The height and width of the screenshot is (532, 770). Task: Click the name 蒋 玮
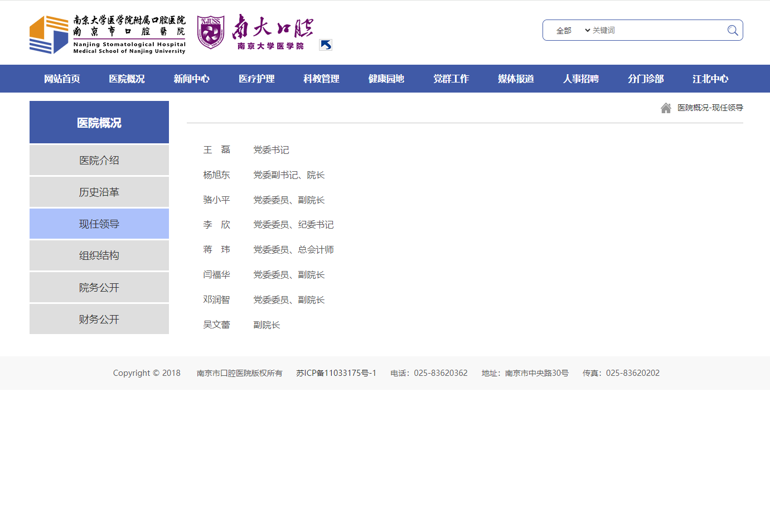coord(216,249)
